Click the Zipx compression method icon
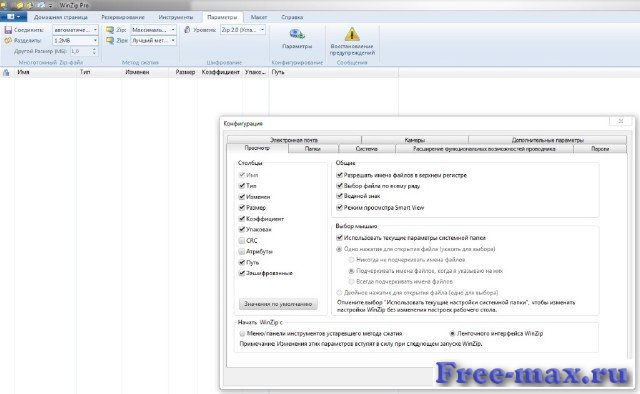This screenshot has height=394, width=640. [x=110, y=40]
